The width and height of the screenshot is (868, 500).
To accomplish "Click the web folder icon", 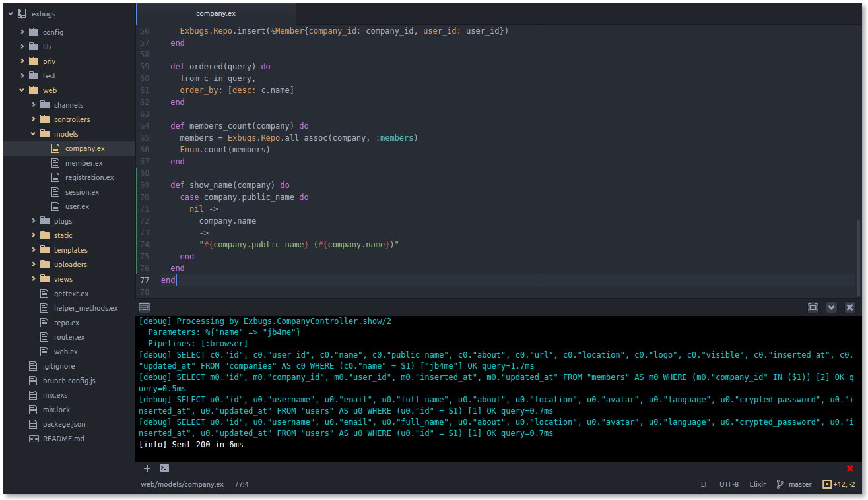I will coord(34,90).
